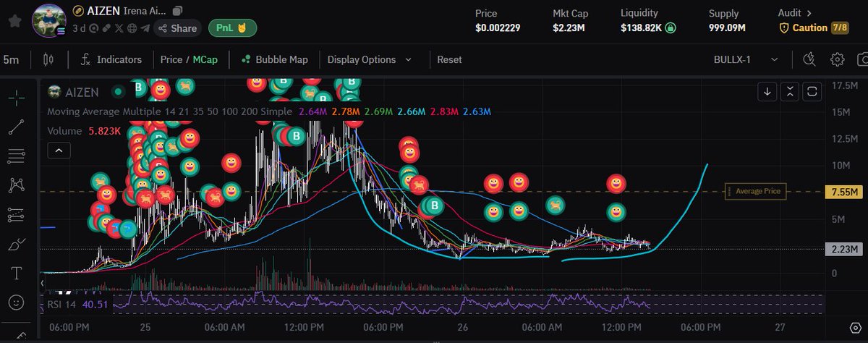The width and height of the screenshot is (868, 343).
Task: Click the Liquidity value $138.82K
Action: click(641, 27)
